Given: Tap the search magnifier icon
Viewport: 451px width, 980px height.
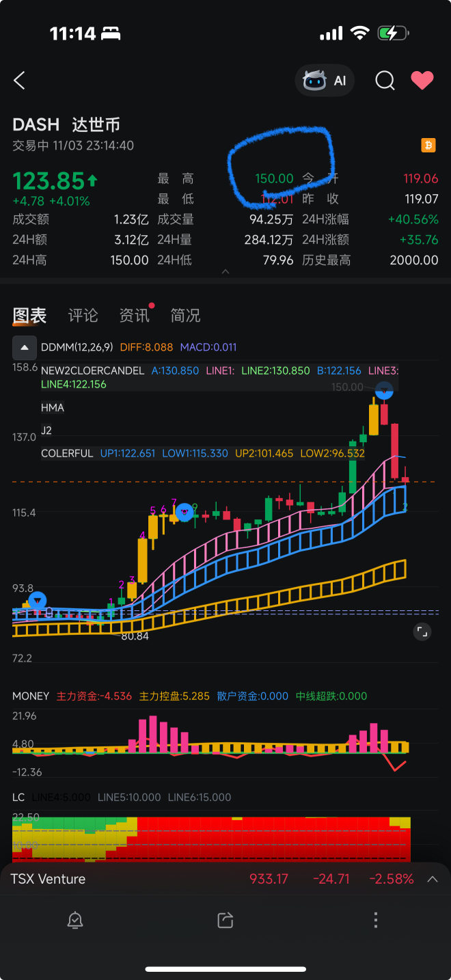Looking at the screenshot, I should click(x=385, y=81).
